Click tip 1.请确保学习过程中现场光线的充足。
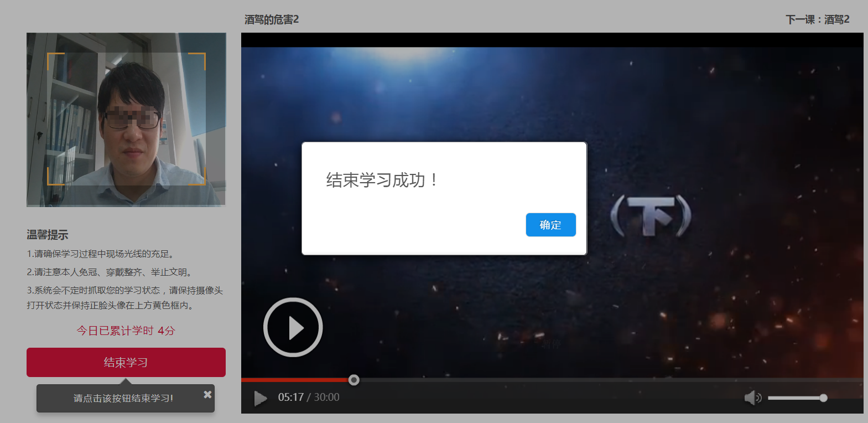The height and width of the screenshot is (423, 868). 102,254
